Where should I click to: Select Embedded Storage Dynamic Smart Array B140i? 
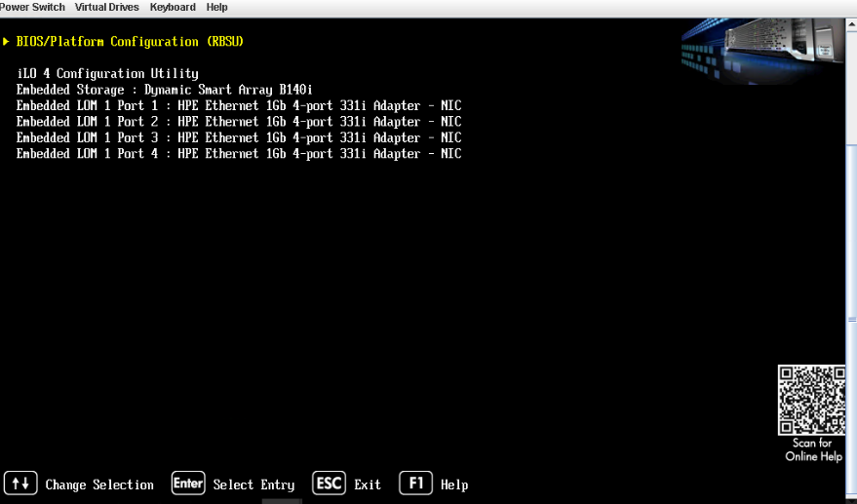pyautogui.click(x=164, y=89)
